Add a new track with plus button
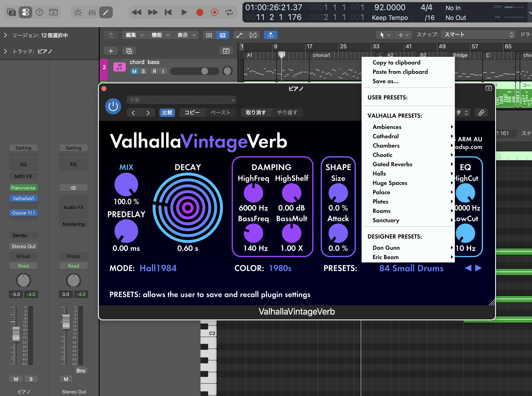Image resolution: width=532 pixels, height=396 pixels. click(111, 51)
